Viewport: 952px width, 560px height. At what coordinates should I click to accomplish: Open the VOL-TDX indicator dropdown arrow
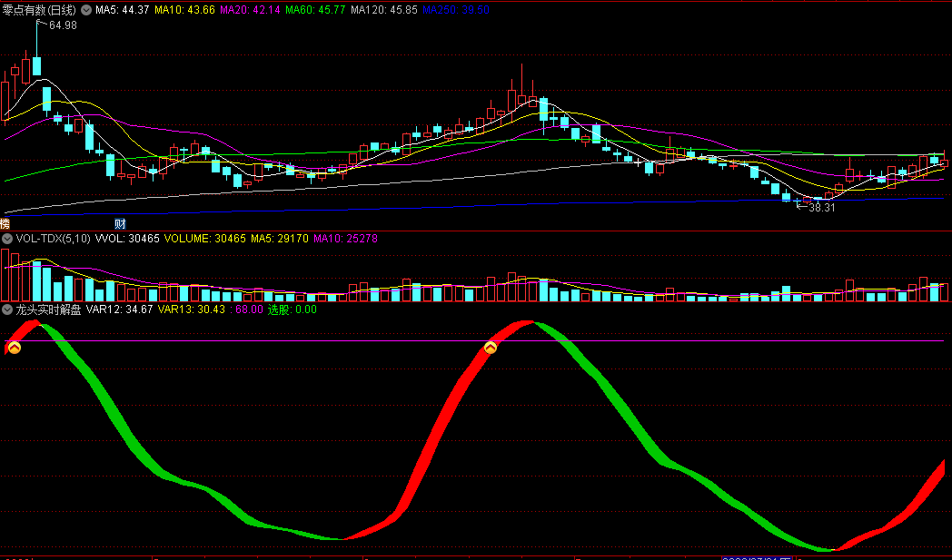(x=7, y=239)
